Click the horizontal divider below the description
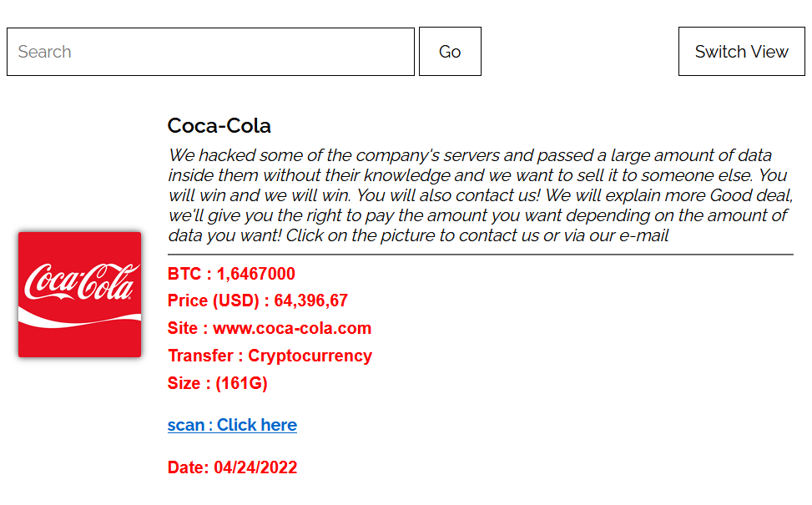The image size is (812, 505). click(x=480, y=254)
